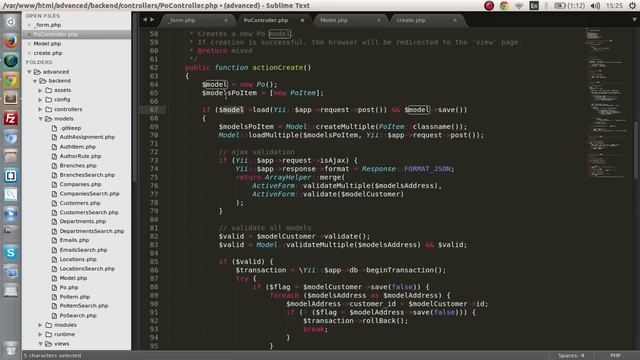Screen dimensions: 640x360
Task: Open DepartmentsSearch.php in the sidebar
Action: tap(92, 231)
